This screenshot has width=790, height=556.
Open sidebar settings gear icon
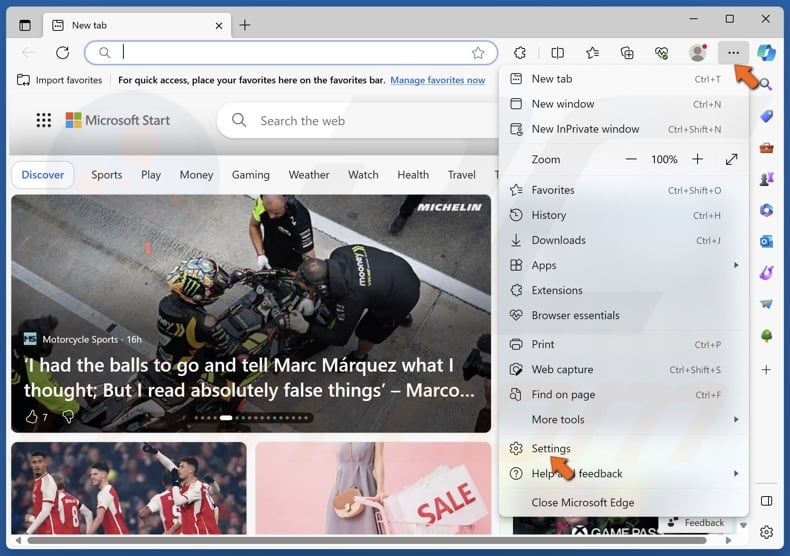766,532
